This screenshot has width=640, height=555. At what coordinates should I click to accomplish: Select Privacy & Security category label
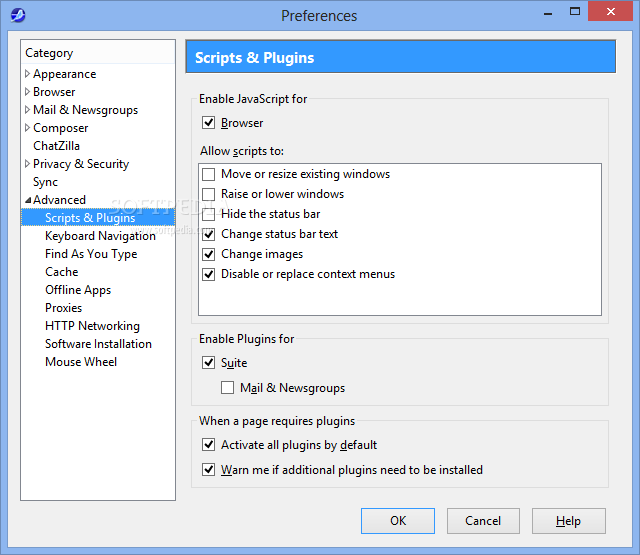tap(81, 164)
